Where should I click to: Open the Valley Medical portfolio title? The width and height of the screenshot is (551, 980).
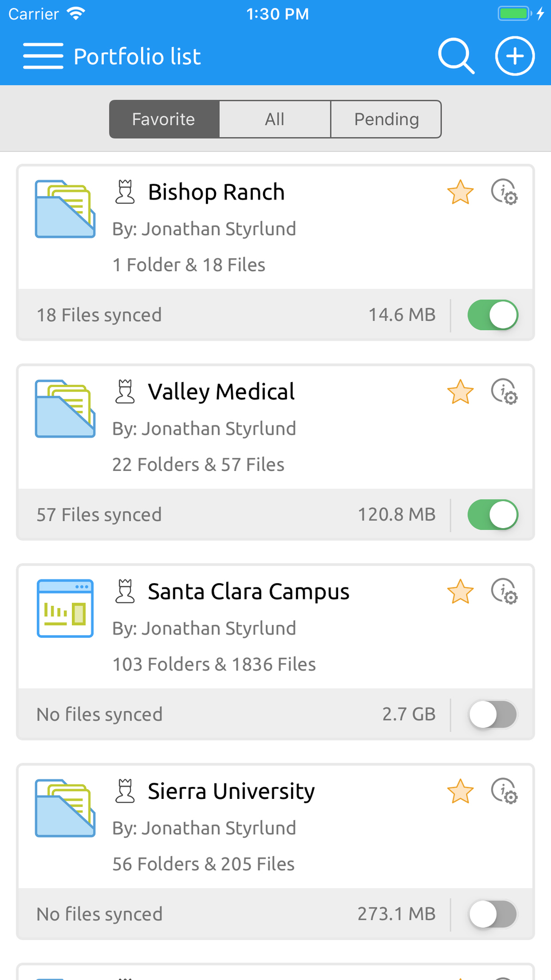point(221,392)
